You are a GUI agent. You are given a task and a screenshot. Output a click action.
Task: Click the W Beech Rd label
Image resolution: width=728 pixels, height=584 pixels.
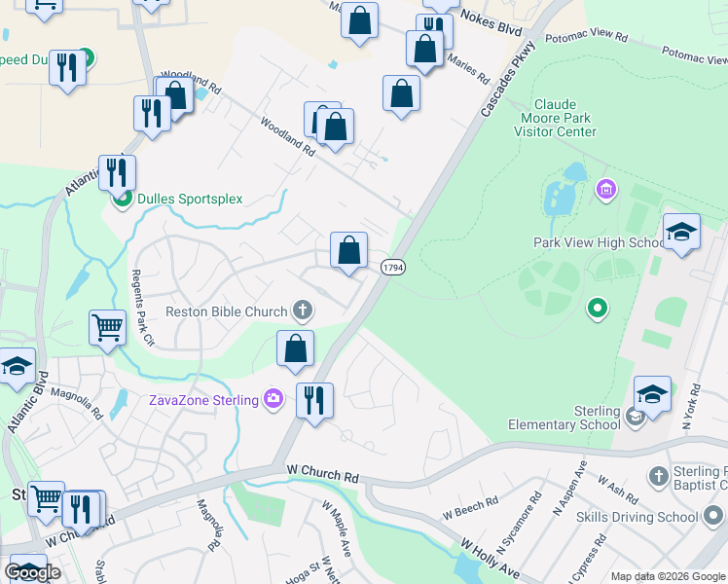point(470,508)
